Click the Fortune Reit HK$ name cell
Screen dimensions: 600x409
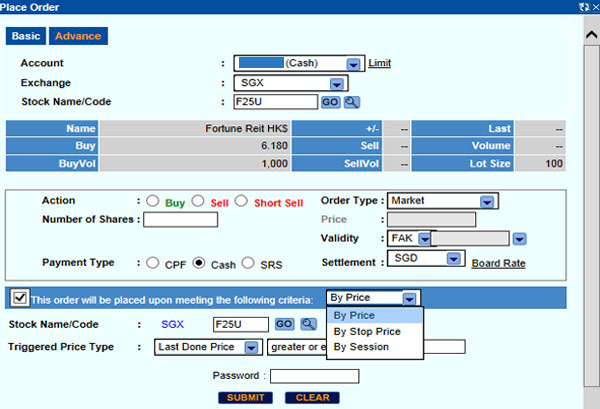point(195,129)
